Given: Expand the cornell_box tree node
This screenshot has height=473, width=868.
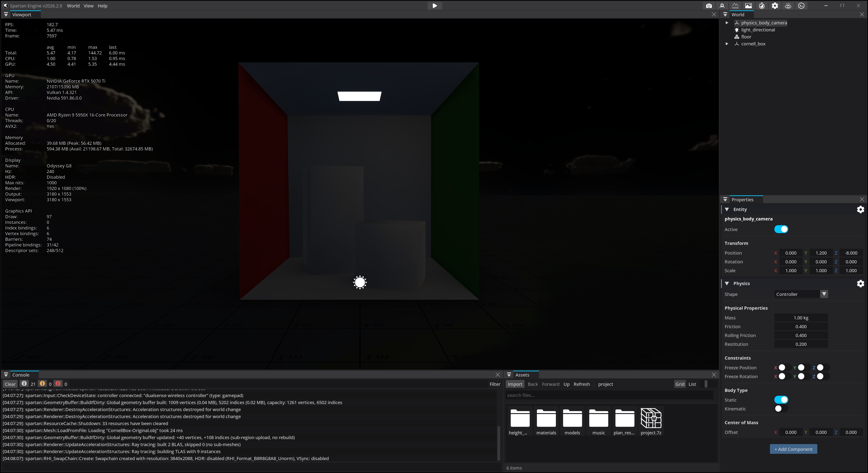Looking at the screenshot, I should tap(727, 44).
